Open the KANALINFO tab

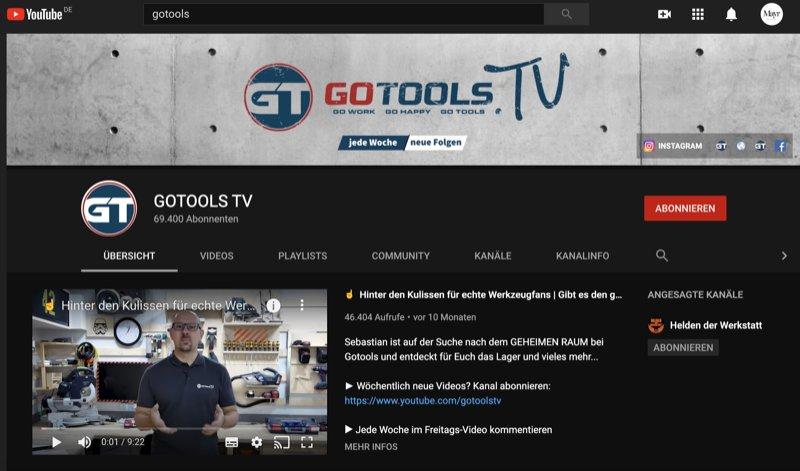click(x=582, y=256)
